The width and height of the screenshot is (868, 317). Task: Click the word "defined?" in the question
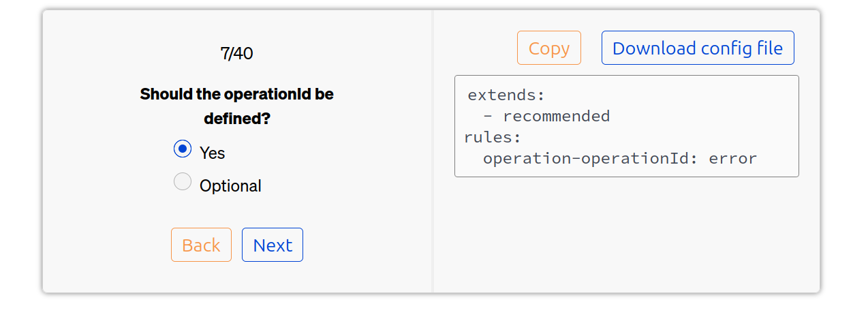click(236, 119)
